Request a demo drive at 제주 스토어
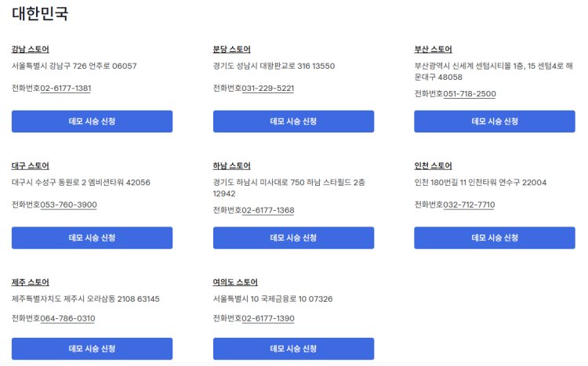The image size is (588, 366). click(x=92, y=349)
